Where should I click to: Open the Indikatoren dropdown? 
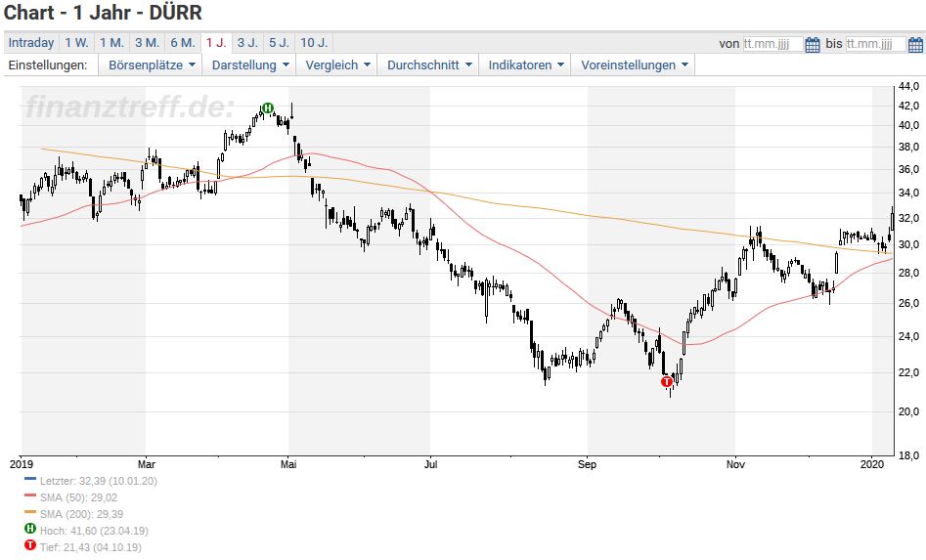[525, 65]
